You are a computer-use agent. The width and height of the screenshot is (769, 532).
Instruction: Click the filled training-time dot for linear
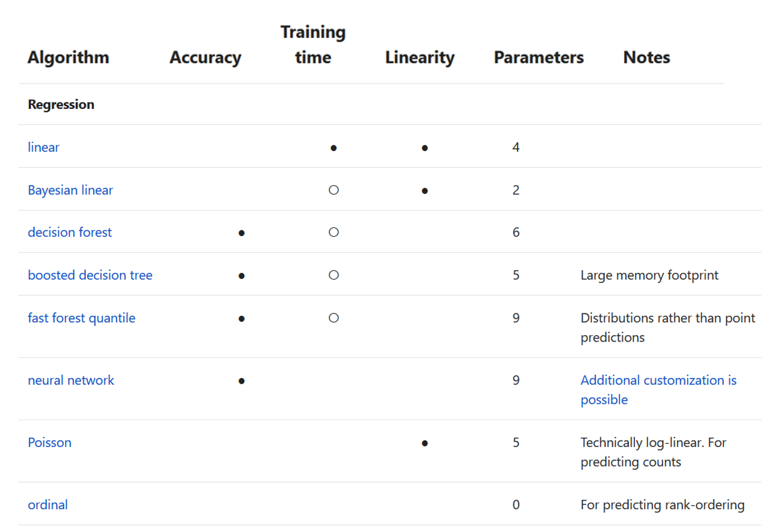[334, 148]
